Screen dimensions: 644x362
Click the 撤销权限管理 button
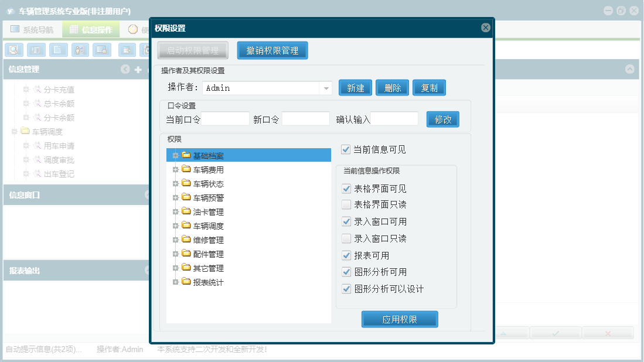[272, 50]
